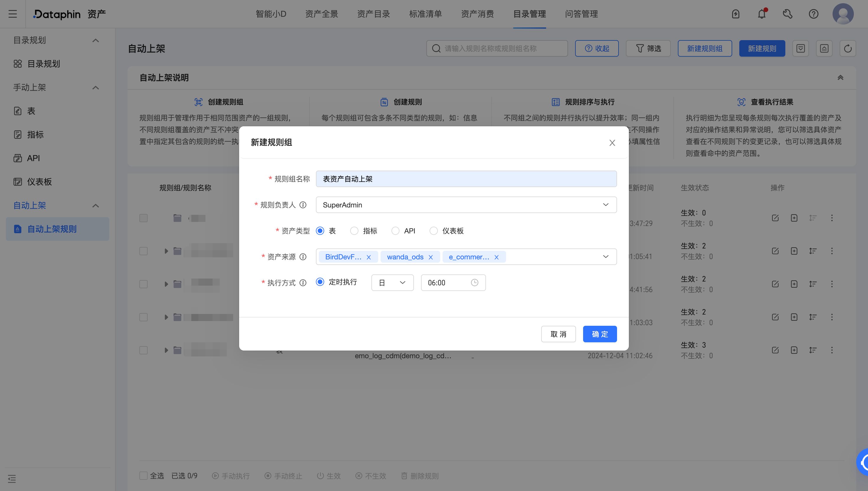This screenshot has height=491, width=868.
Task: Open the help question mark icon
Action: pos(813,14)
